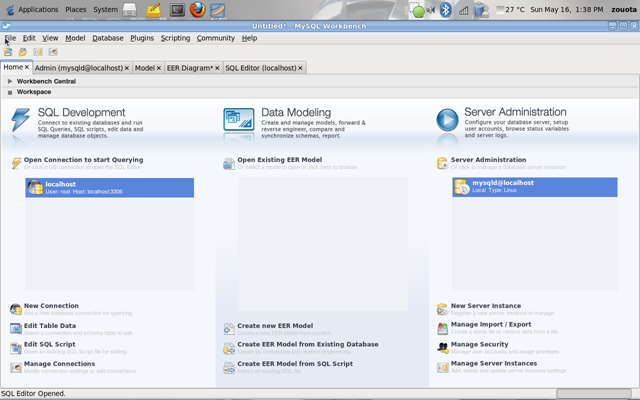Click the Create new EER Model icon

tap(229, 329)
